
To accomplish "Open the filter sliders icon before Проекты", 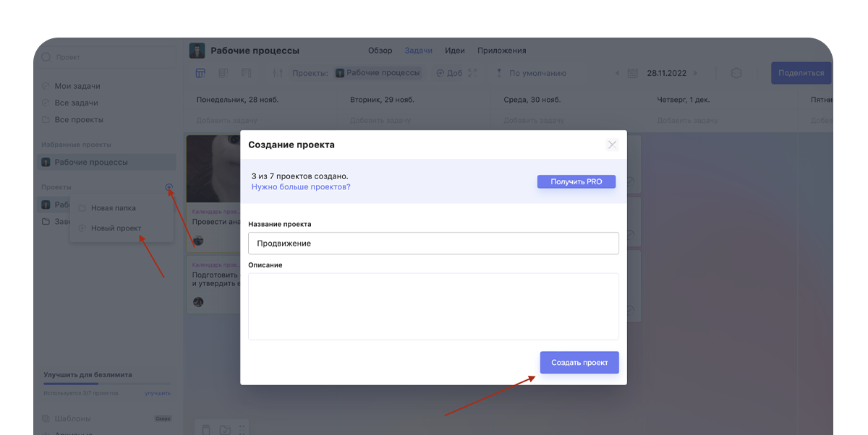I will click(278, 73).
